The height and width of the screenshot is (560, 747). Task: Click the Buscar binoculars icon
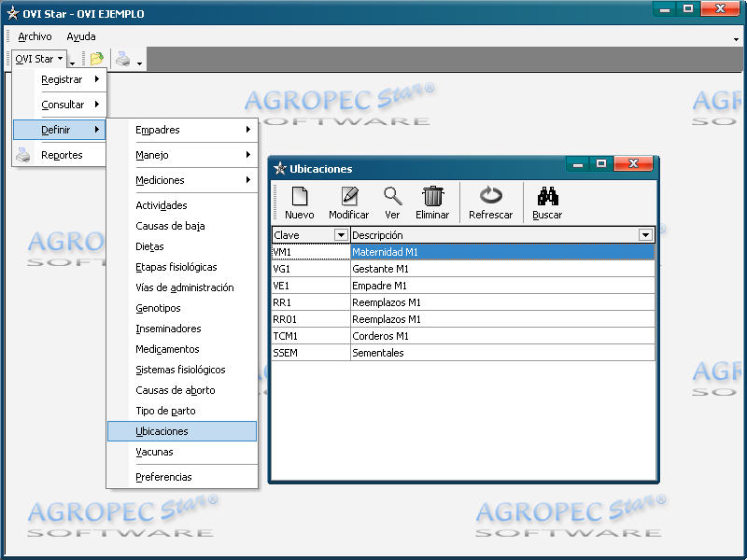click(547, 196)
